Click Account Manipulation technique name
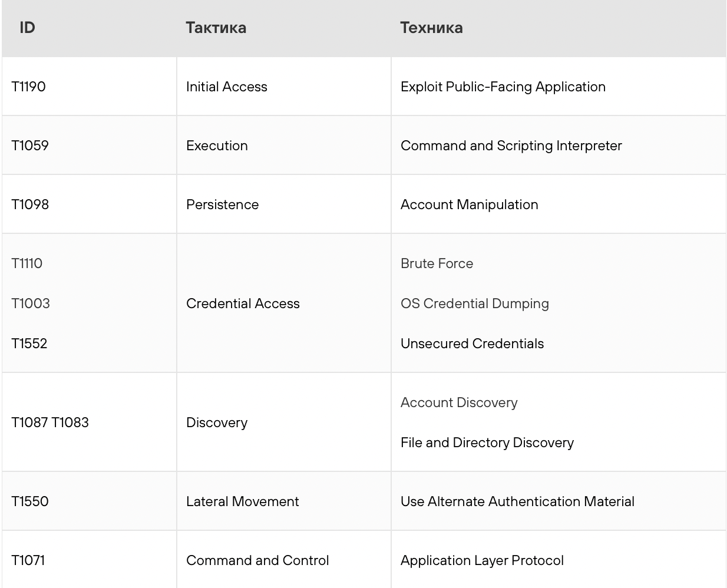 [469, 204]
